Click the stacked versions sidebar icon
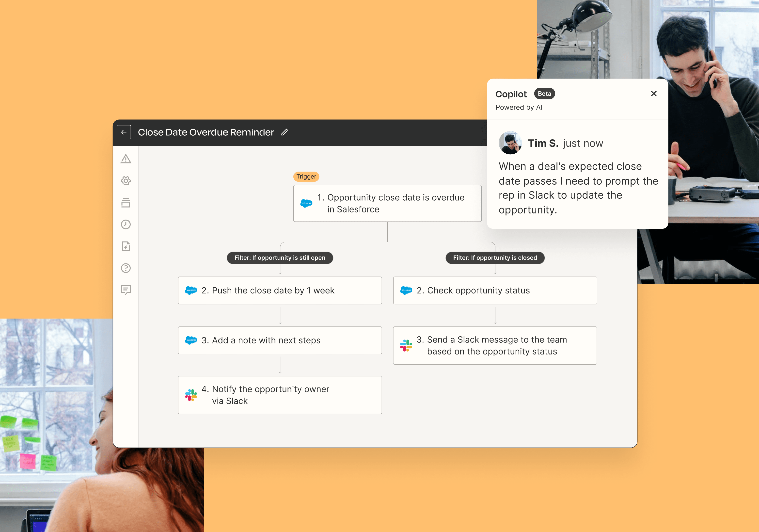 tap(126, 203)
